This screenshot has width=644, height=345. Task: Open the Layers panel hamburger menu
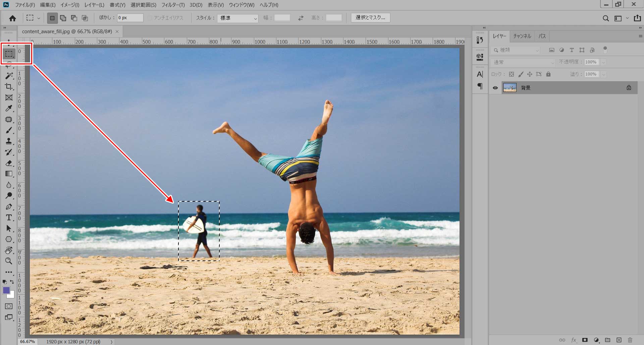pos(640,36)
